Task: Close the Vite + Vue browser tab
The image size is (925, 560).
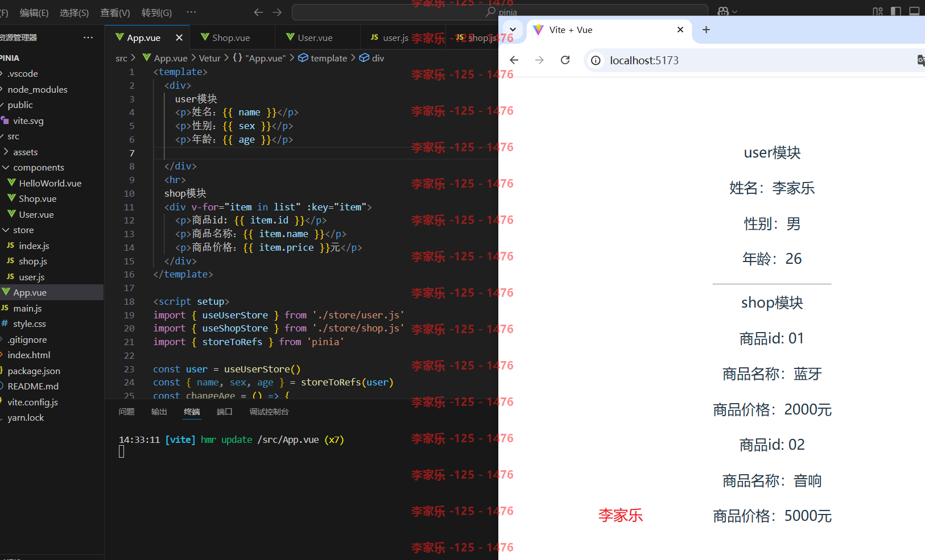Action: (x=680, y=30)
